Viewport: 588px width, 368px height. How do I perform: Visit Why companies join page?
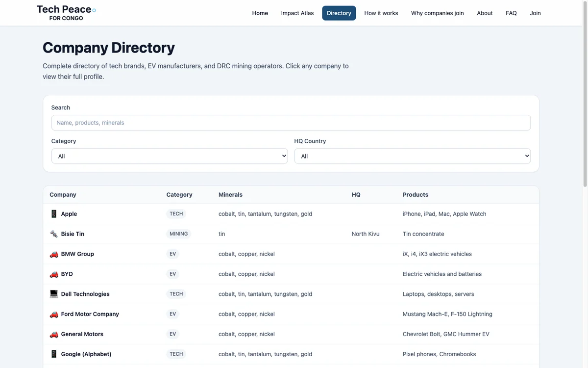coord(438,13)
